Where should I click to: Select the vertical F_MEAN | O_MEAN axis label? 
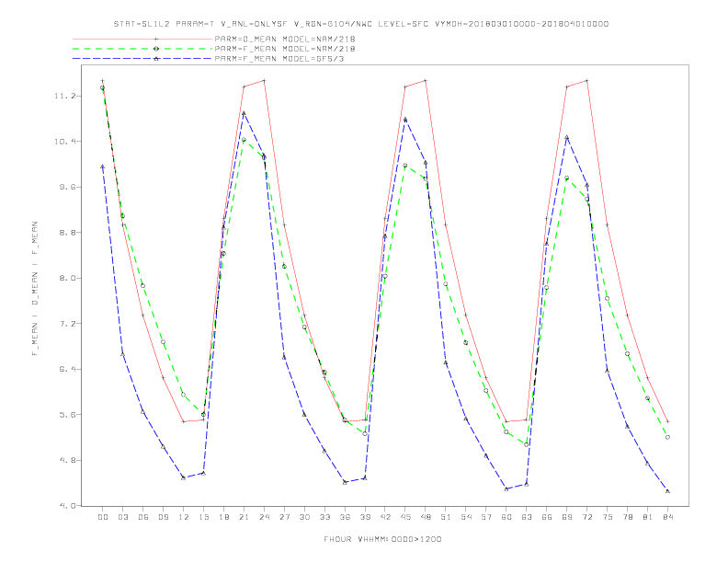pyautogui.click(x=35, y=289)
